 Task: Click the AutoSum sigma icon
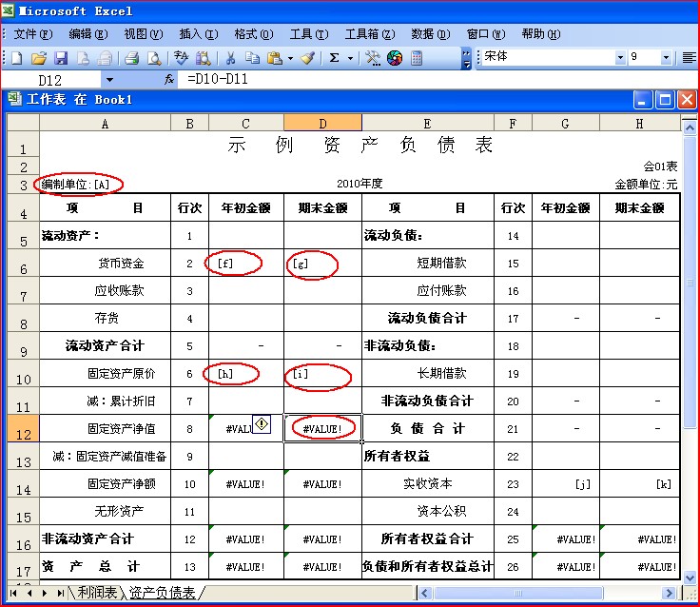tap(335, 58)
